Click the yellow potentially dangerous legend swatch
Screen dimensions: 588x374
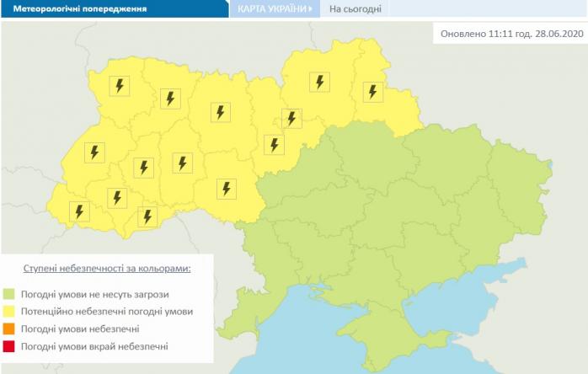pyautogui.click(x=12, y=312)
